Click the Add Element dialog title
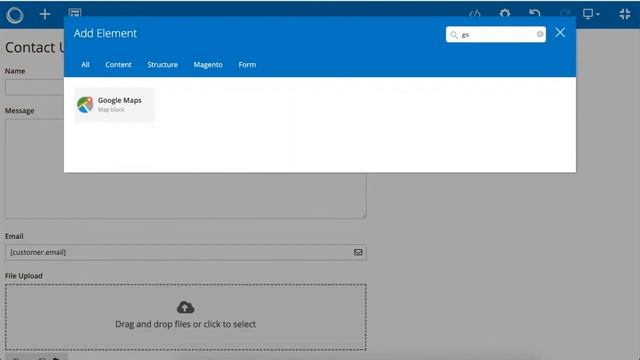 (105, 33)
